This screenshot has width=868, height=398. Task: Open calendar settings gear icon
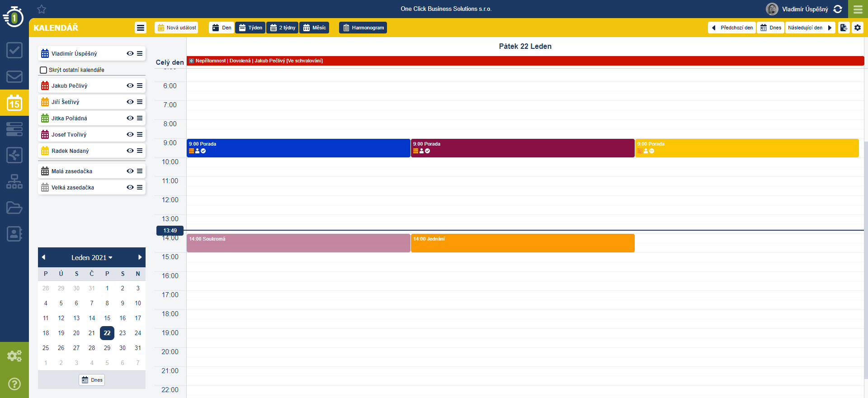tap(858, 28)
